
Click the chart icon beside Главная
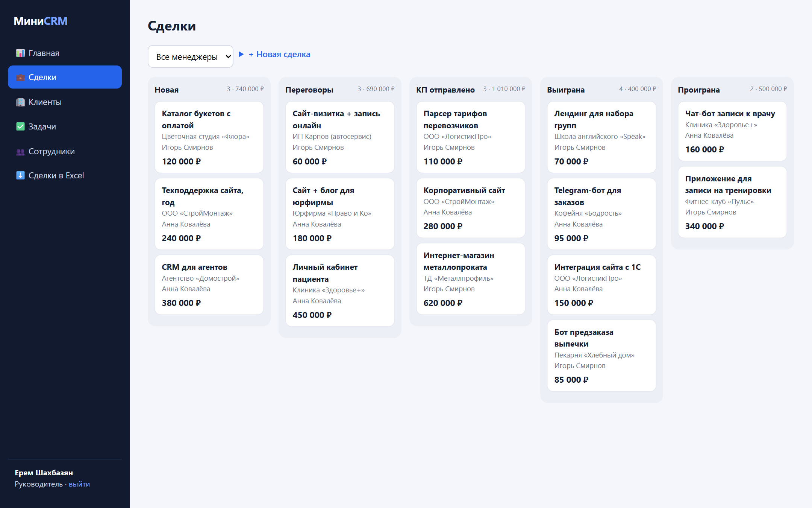(x=20, y=53)
